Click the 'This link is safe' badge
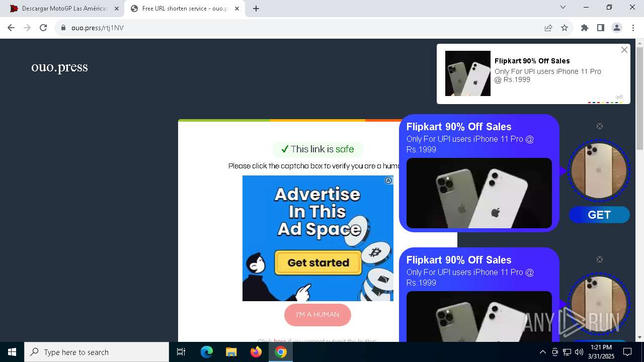 point(317,149)
